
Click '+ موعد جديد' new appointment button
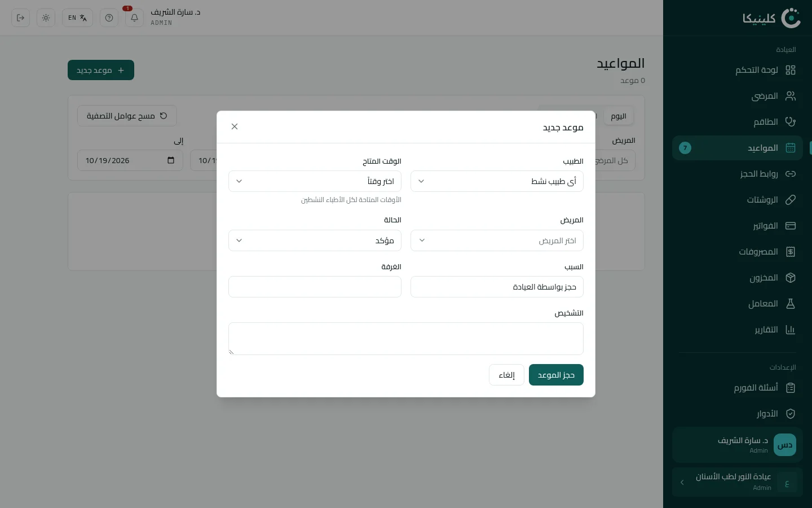[101, 70]
